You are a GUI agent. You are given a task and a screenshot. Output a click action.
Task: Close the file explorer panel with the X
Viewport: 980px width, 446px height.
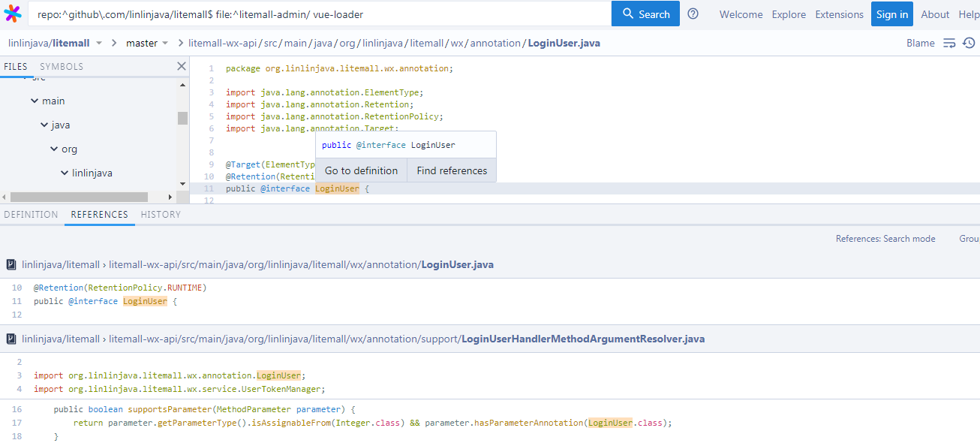(x=181, y=66)
